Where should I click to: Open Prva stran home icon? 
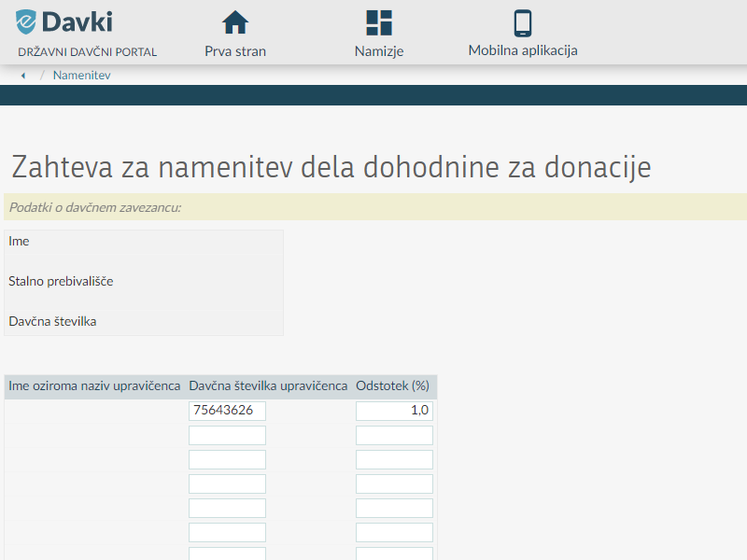coord(235,22)
